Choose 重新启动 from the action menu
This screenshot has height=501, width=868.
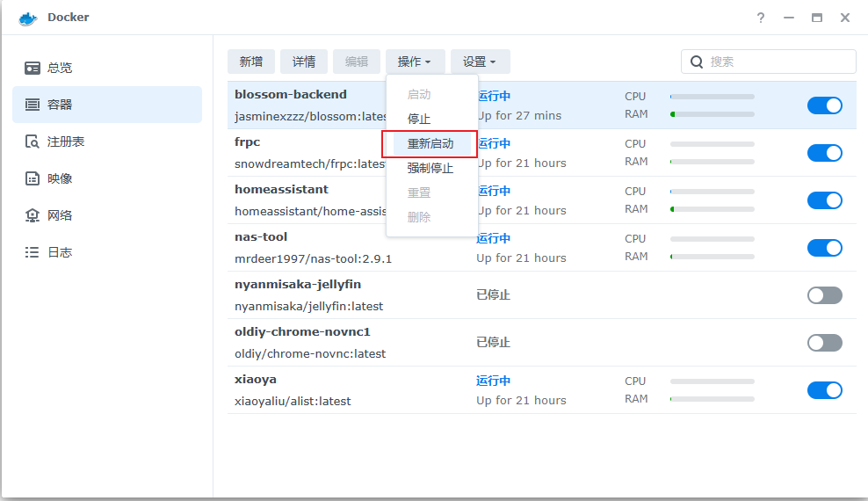[x=431, y=144]
